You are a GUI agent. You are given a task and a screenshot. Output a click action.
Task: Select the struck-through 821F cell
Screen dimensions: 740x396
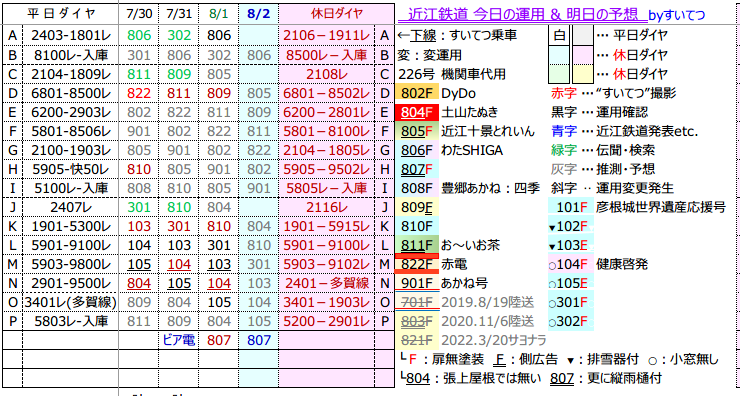click(x=417, y=340)
